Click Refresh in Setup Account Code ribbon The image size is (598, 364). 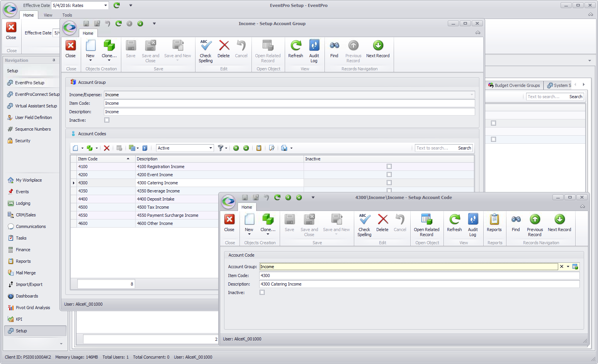(x=455, y=223)
